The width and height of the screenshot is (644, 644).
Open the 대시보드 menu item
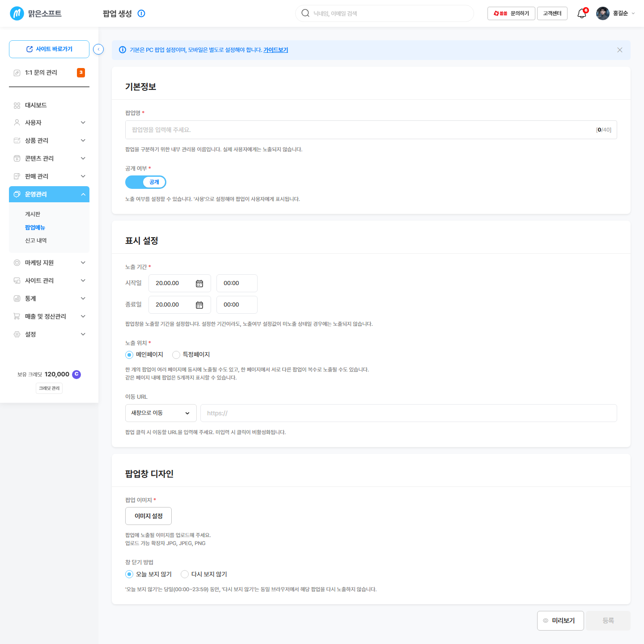[49, 105]
